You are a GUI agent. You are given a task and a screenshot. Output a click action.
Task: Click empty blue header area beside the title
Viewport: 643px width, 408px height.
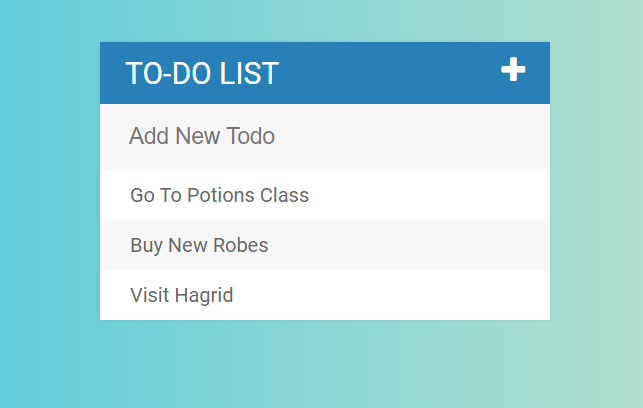(390, 73)
